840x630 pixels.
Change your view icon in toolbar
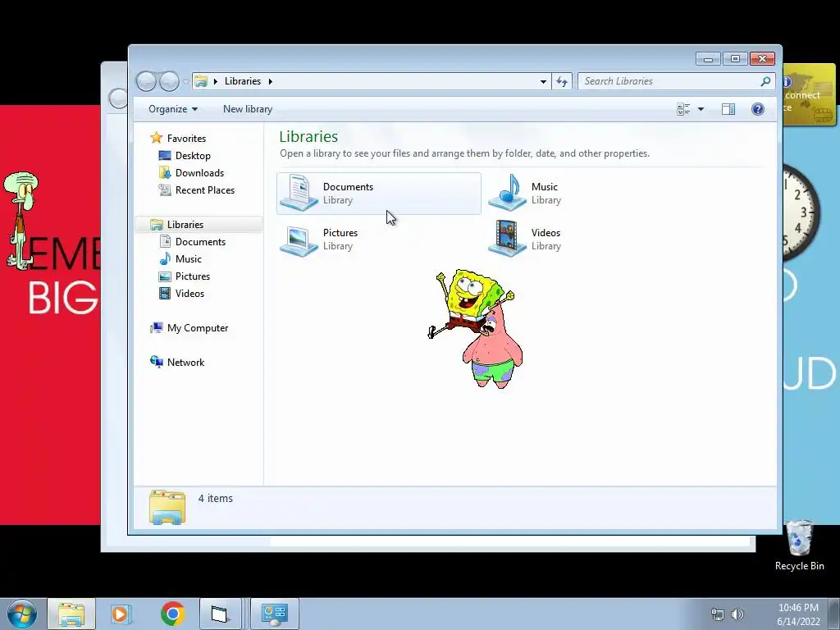(683, 109)
